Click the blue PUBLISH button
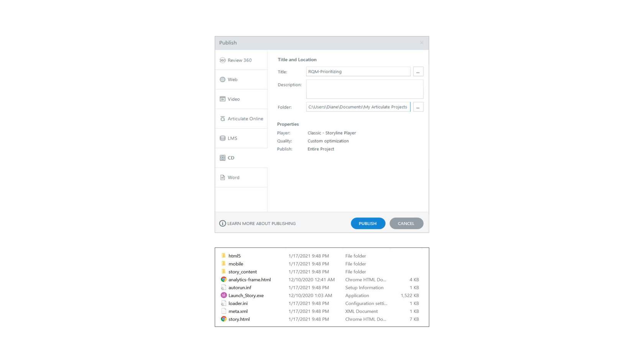The width and height of the screenshot is (644, 363). (368, 223)
